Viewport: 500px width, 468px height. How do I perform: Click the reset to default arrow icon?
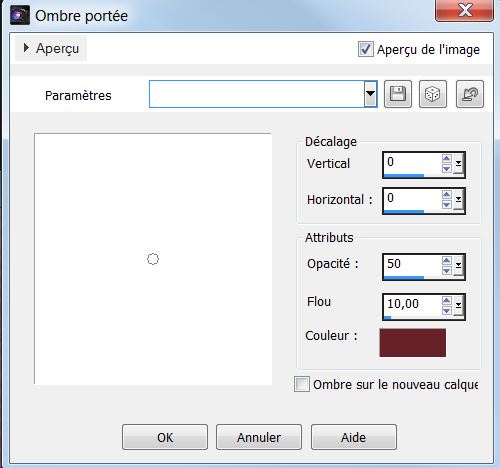pyautogui.click(x=470, y=94)
